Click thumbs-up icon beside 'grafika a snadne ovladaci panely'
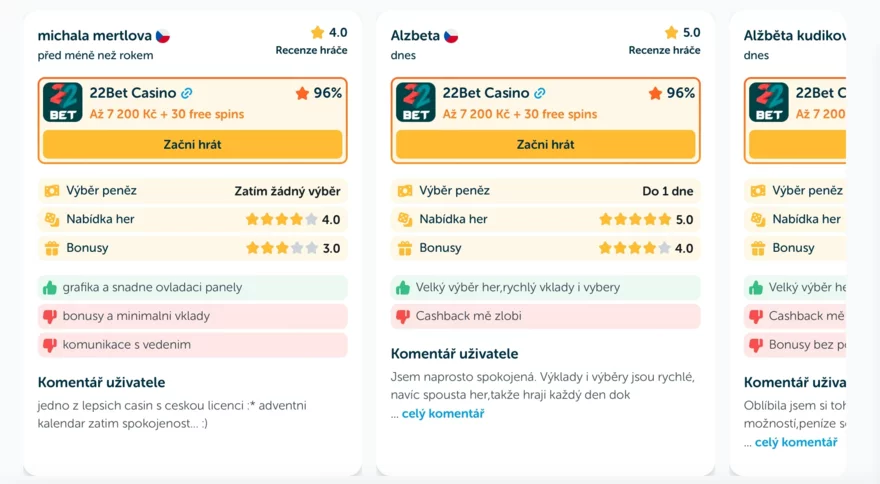880x484 pixels. click(x=50, y=288)
